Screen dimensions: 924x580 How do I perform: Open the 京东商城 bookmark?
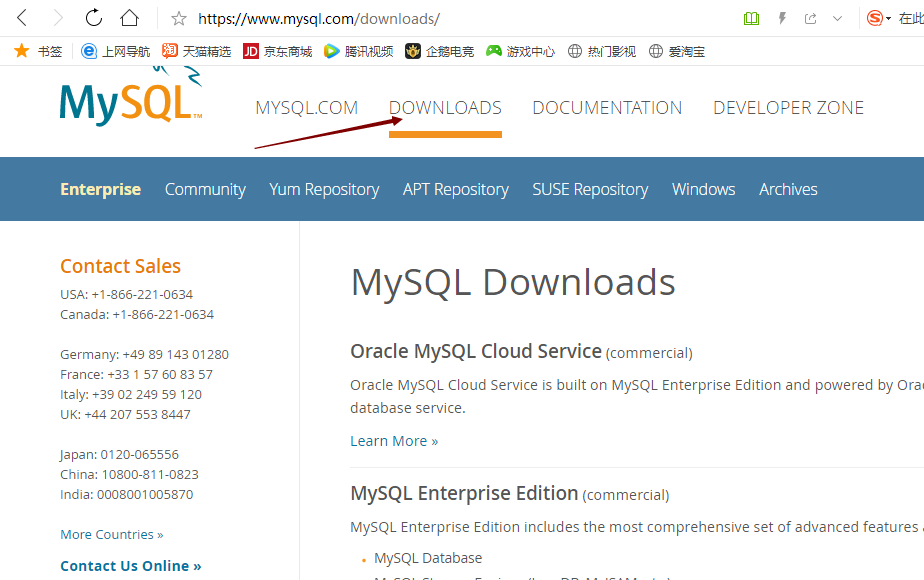(278, 51)
